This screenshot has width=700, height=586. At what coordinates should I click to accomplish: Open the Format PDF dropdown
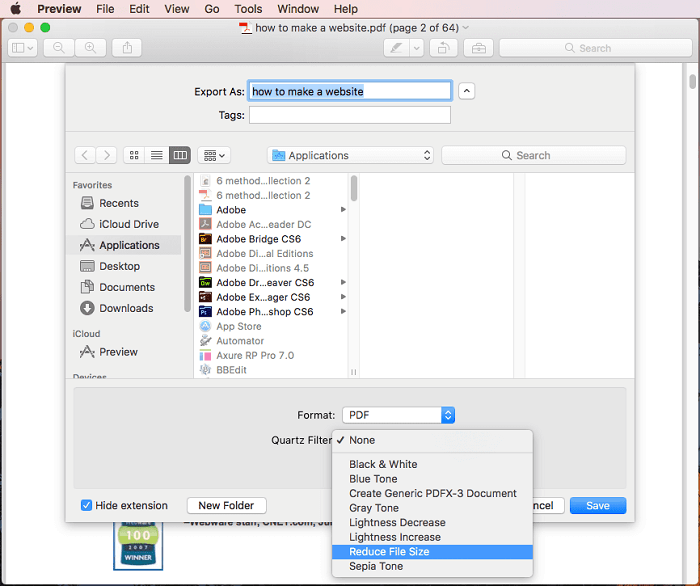click(398, 415)
